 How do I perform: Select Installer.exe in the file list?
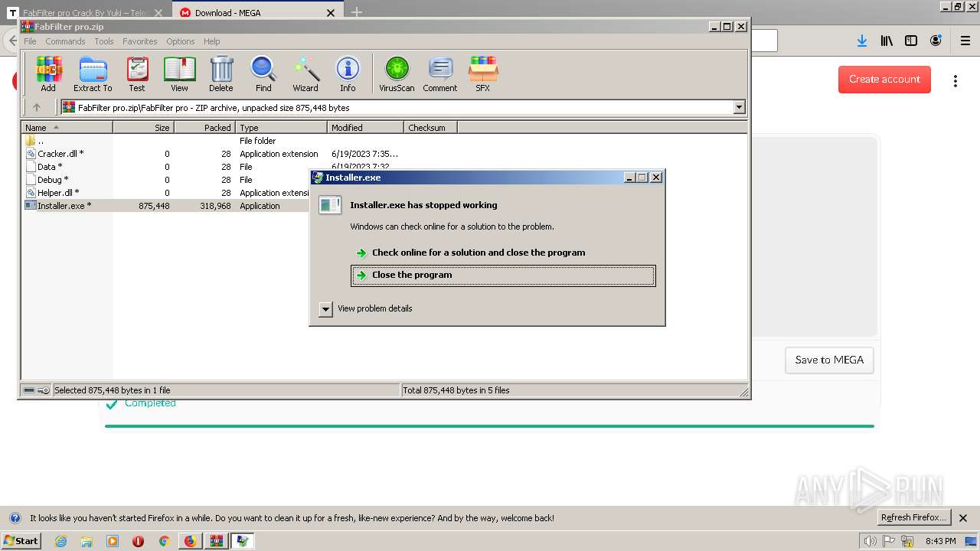(x=58, y=206)
